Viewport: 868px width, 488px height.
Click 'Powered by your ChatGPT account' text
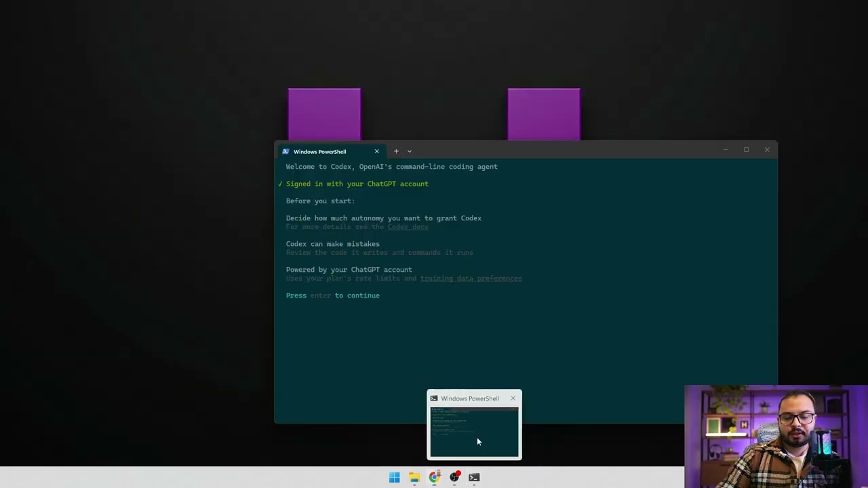(349, 270)
